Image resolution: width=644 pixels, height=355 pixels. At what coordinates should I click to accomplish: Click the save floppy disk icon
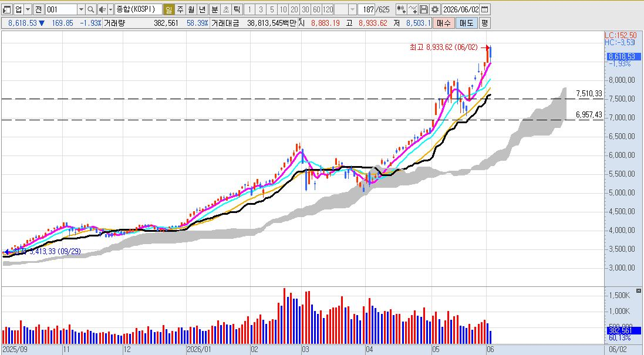point(424,9)
